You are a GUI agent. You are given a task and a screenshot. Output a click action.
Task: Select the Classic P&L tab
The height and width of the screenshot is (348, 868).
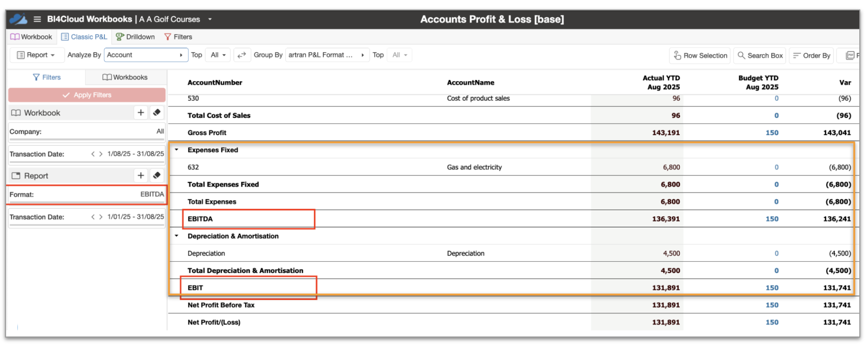coord(84,37)
